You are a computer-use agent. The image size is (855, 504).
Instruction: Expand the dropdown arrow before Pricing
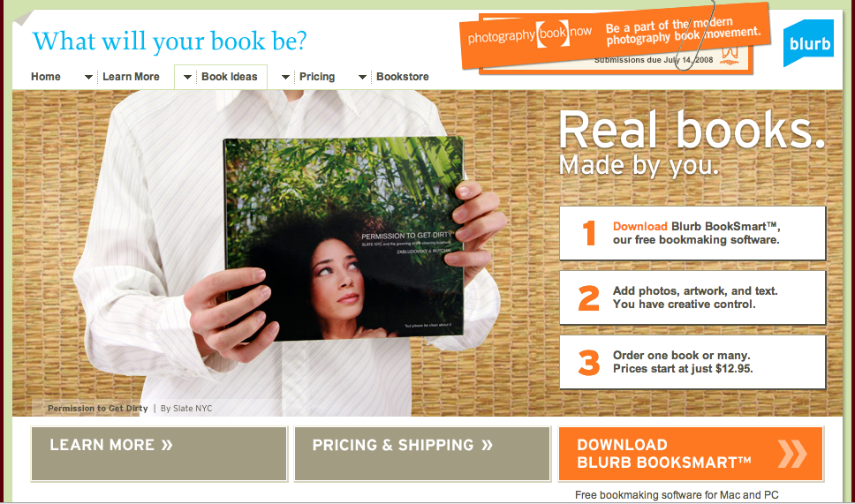coord(285,78)
